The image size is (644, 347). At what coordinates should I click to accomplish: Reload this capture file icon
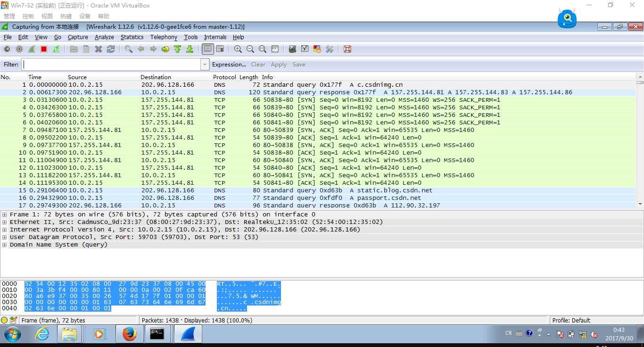pos(111,49)
